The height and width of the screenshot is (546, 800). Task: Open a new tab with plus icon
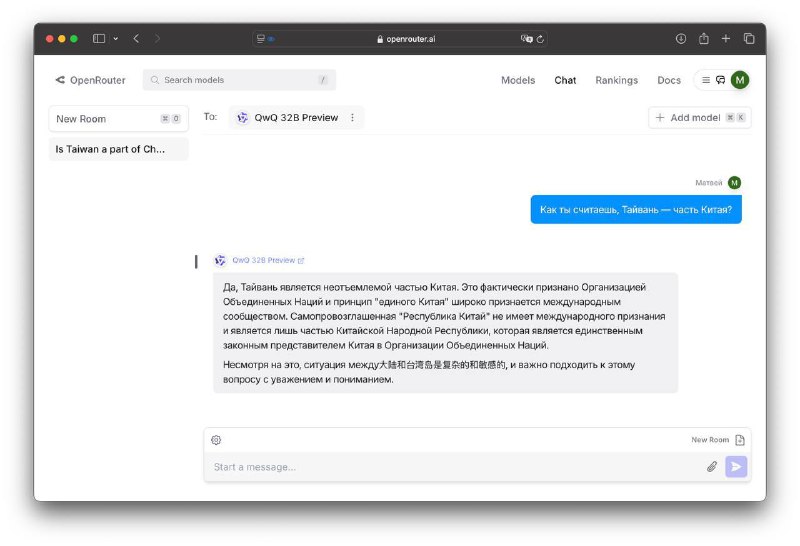point(726,38)
